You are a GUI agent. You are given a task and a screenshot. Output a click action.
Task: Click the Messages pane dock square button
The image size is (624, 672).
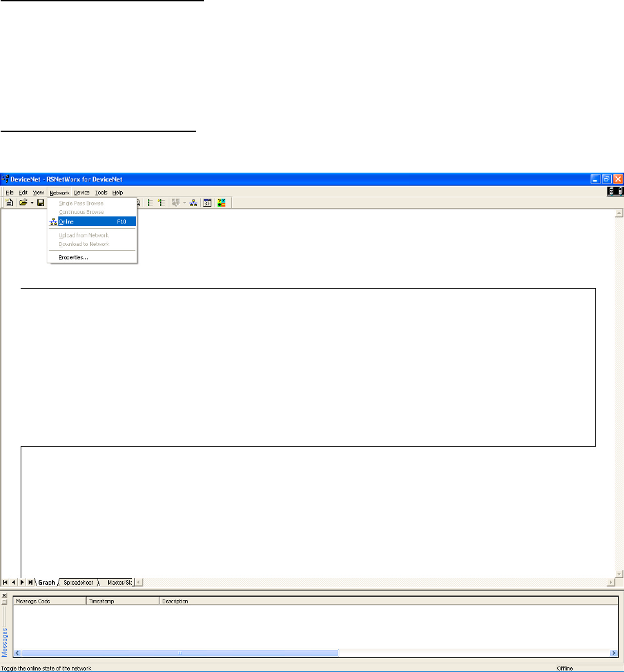(x=4, y=602)
